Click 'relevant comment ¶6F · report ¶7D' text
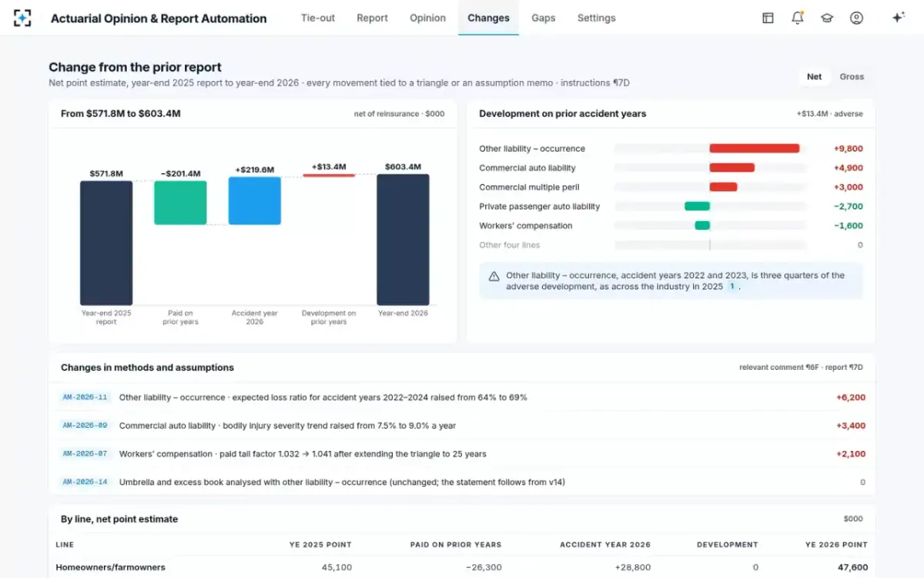 801,368
